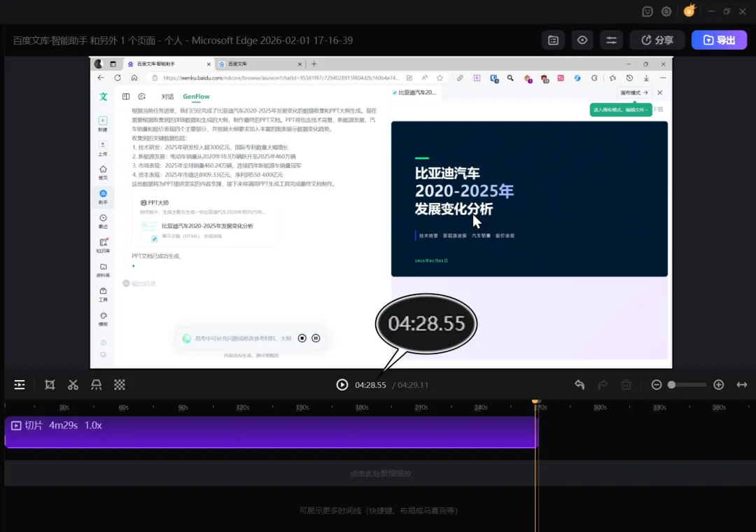Click the 分享 share button

pos(657,40)
